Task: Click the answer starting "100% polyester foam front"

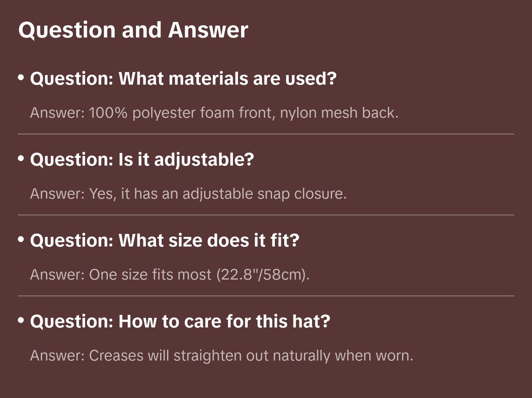Action: [x=214, y=113]
